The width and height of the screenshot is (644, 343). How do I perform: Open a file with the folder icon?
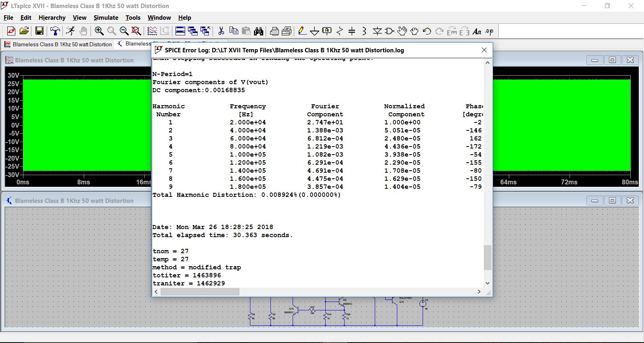pos(24,31)
